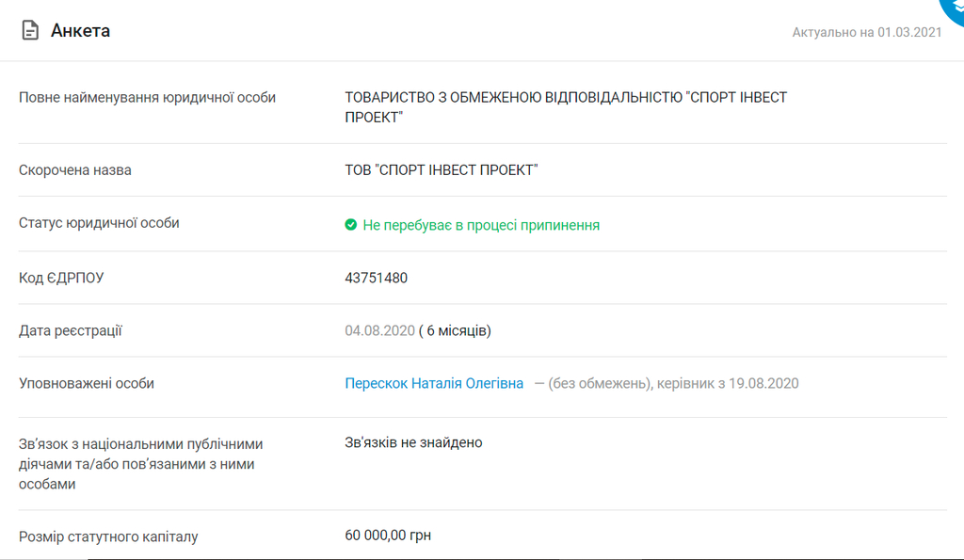Select the ЄДРПОУ code 43751480

pyautogui.click(x=377, y=278)
